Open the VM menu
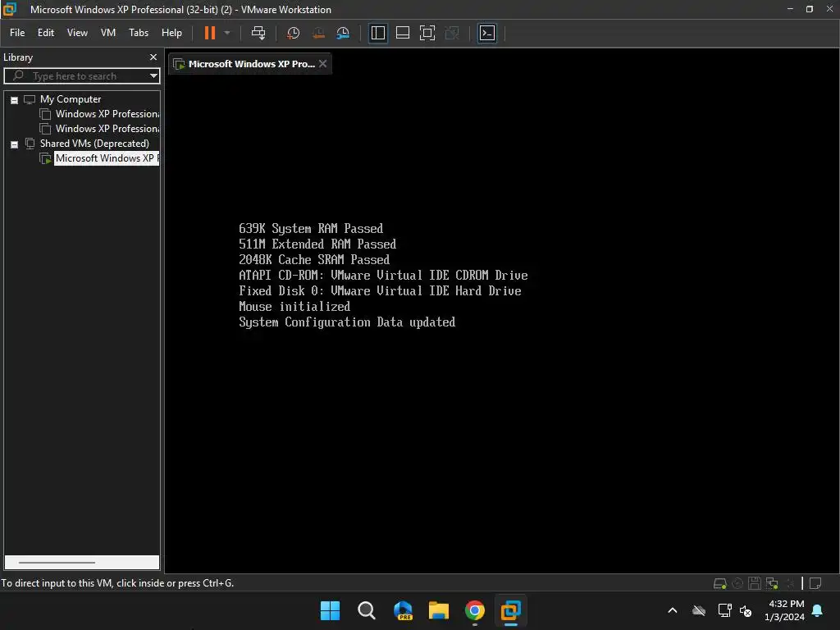The width and height of the screenshot is (840, 630). [x=108, y=33]
